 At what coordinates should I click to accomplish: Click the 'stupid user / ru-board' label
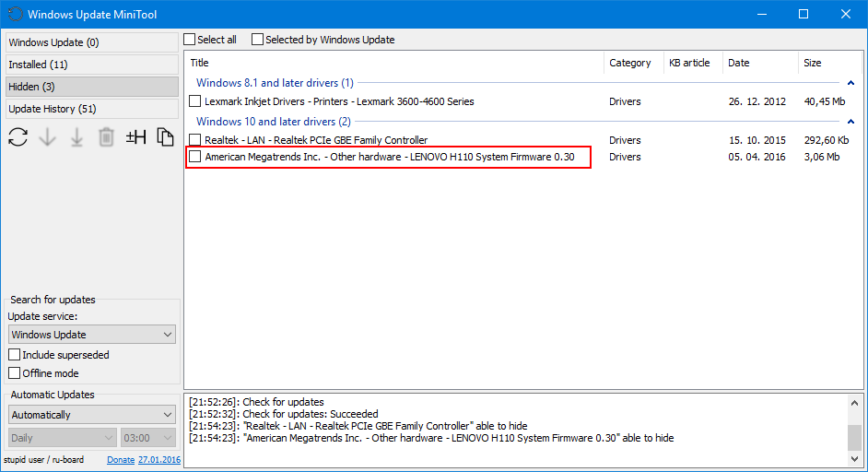43,460
